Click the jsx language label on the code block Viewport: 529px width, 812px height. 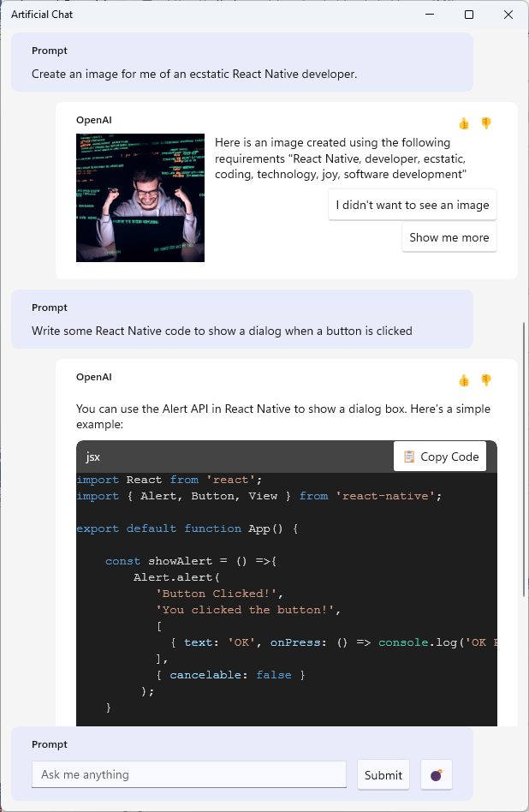(92, 457)
